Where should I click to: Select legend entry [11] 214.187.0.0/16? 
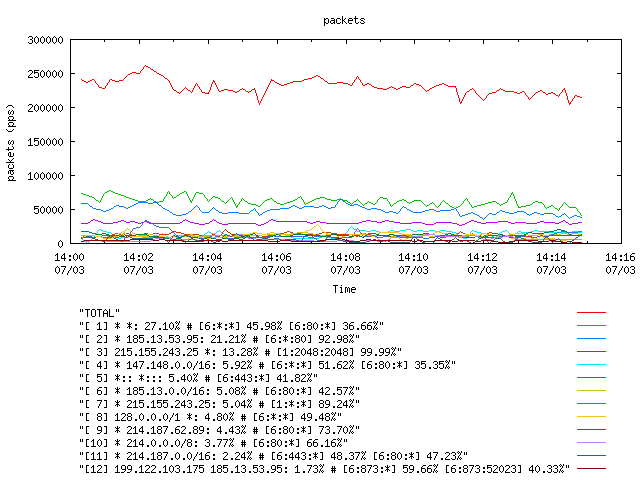tap(273, 456)
